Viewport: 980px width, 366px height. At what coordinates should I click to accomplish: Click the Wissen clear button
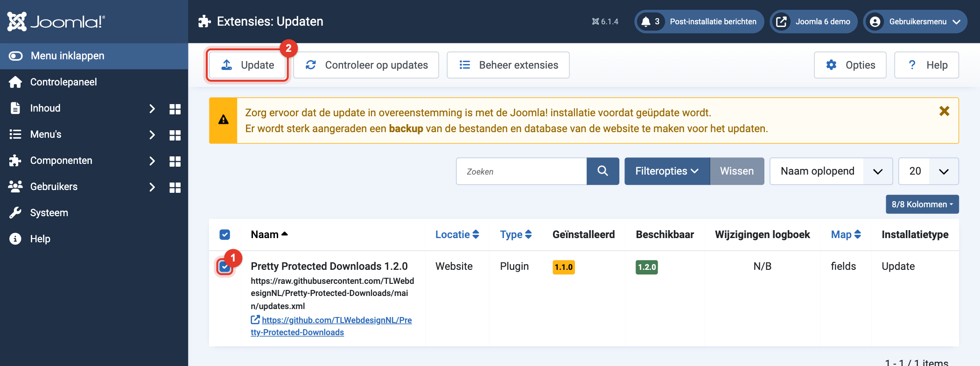pos(737,171)
